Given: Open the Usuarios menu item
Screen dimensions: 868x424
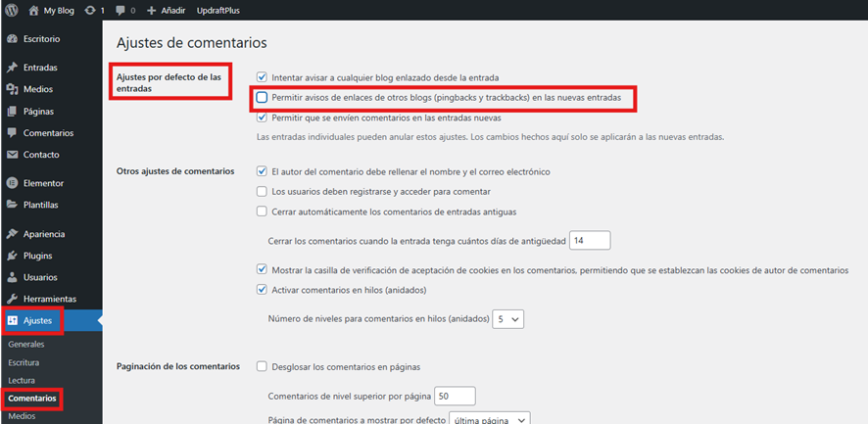Looking at the screenshot, I should (x=40, y=277).
